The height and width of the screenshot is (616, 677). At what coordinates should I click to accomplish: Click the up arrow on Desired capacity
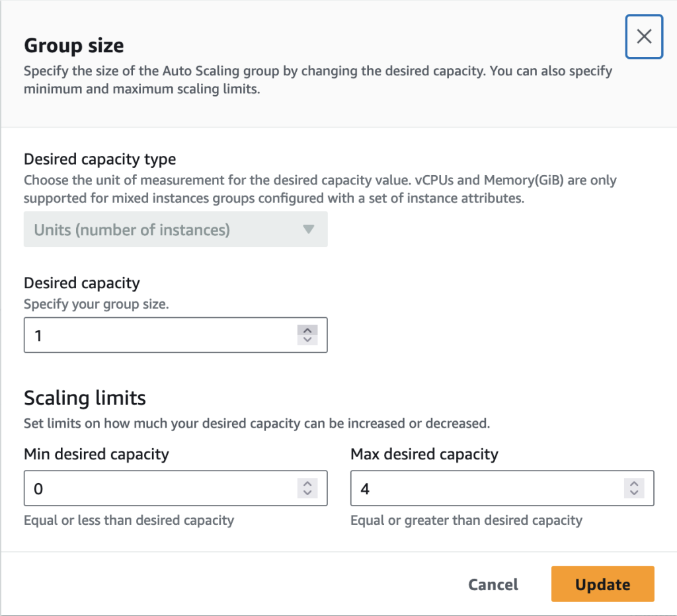pos(307,330)
